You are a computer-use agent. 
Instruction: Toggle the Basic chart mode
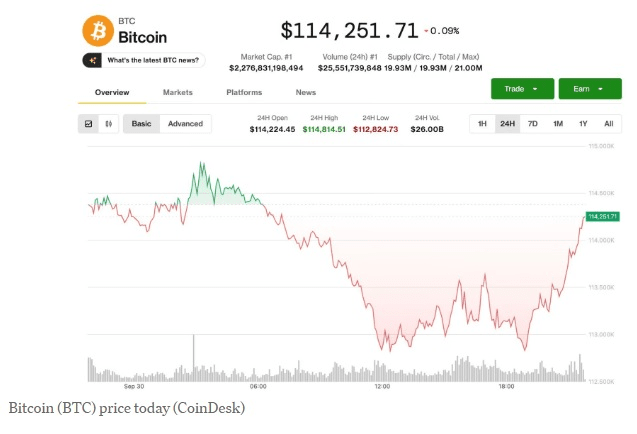click(x=142, y=124)
